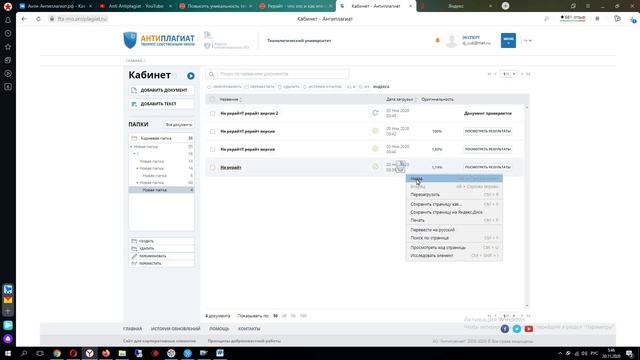
Task: Choose 'Перезагрузить' in the context menu
Action: click(454, 195)
